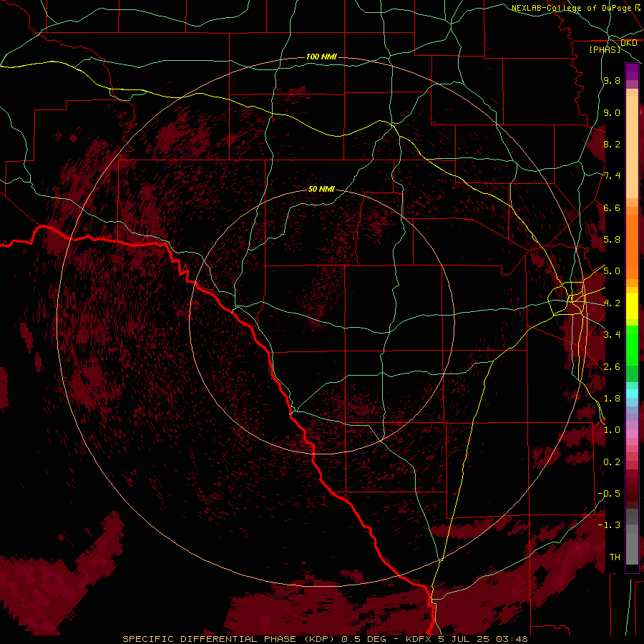Click the 1.0 value on color scale

click(x=612, y=430)
